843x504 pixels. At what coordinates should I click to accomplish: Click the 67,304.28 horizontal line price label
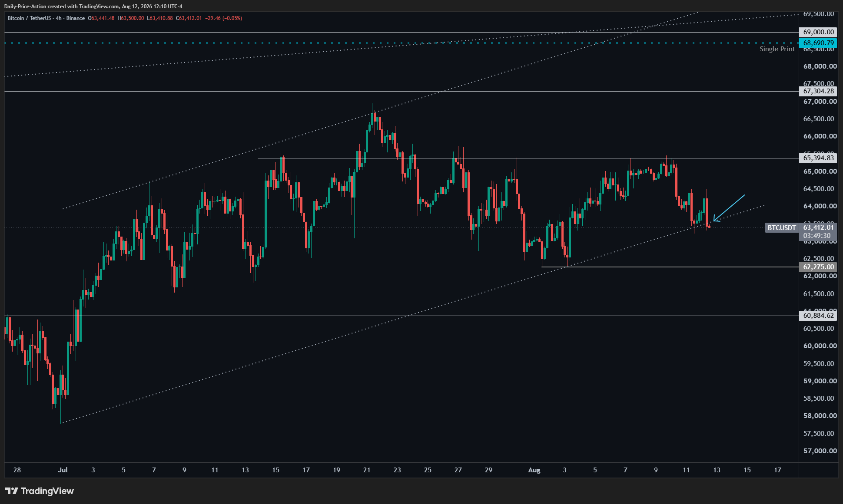pos(818,91)
